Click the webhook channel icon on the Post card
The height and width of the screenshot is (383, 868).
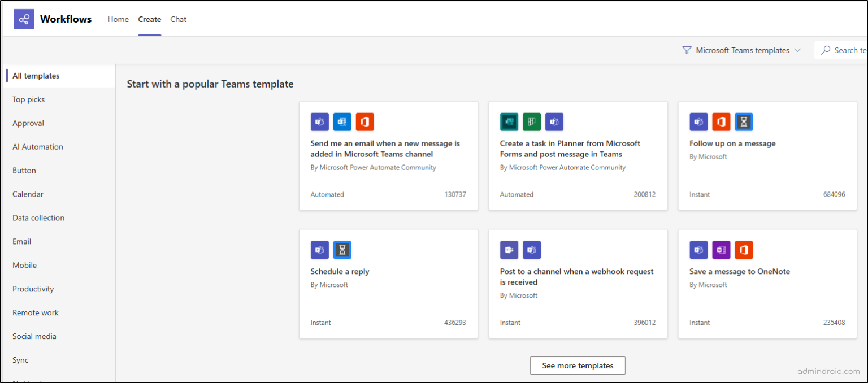click(509, 250)
